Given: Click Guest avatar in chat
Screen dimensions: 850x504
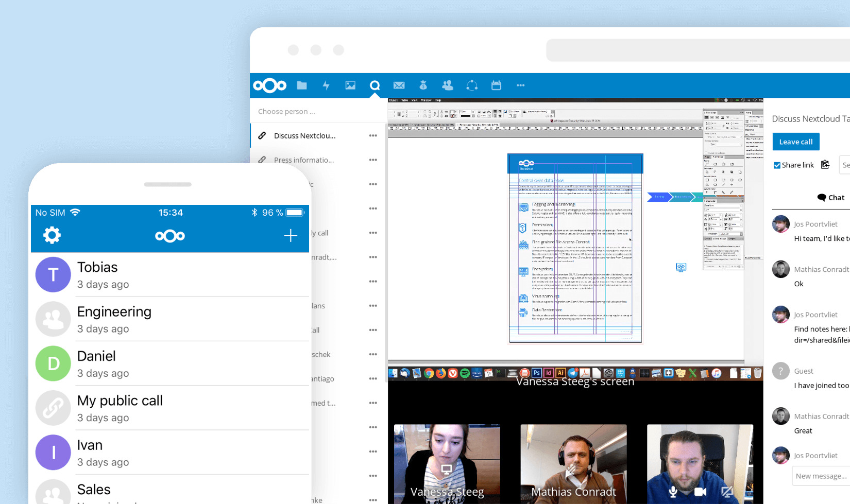Looking at the screenshot, I should 781,371.
